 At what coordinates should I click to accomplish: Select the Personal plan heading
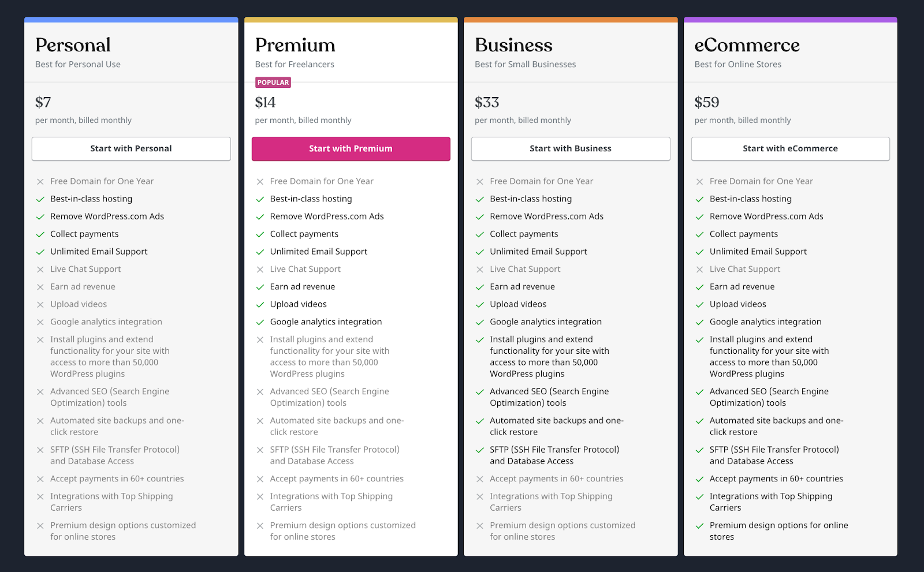[73, 45]
